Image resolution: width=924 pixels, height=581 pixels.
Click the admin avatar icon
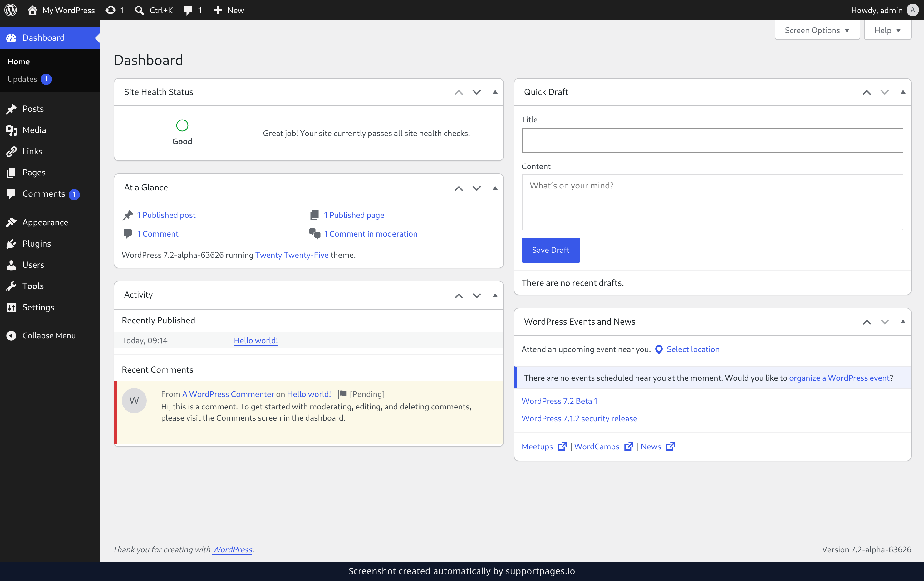tap(912, 10)
